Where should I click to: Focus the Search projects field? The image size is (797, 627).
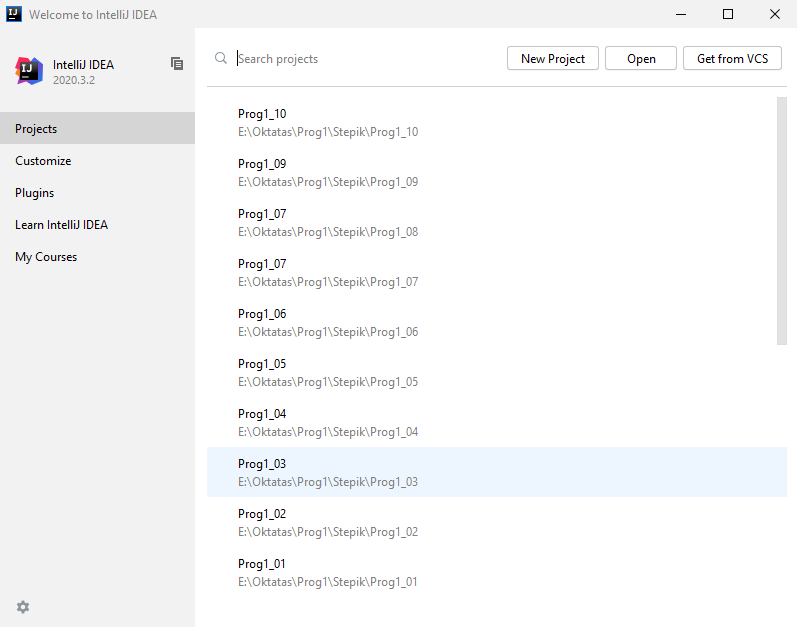pos(369,58)
